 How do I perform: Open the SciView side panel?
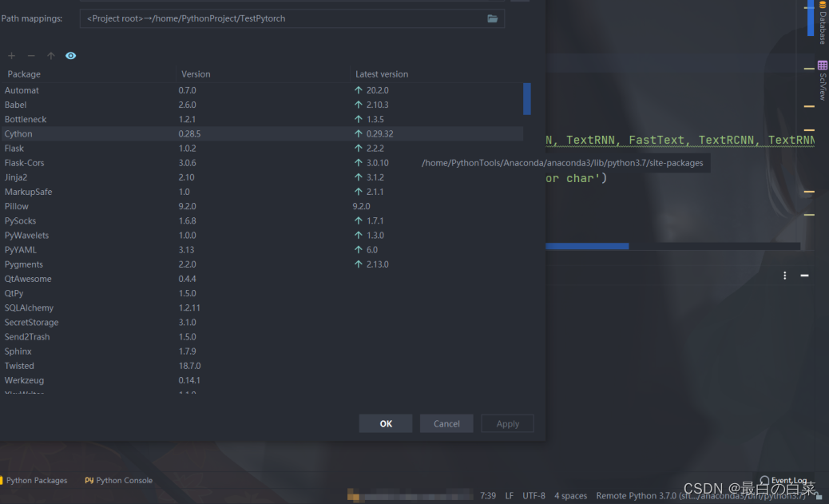tap(822, 81)
